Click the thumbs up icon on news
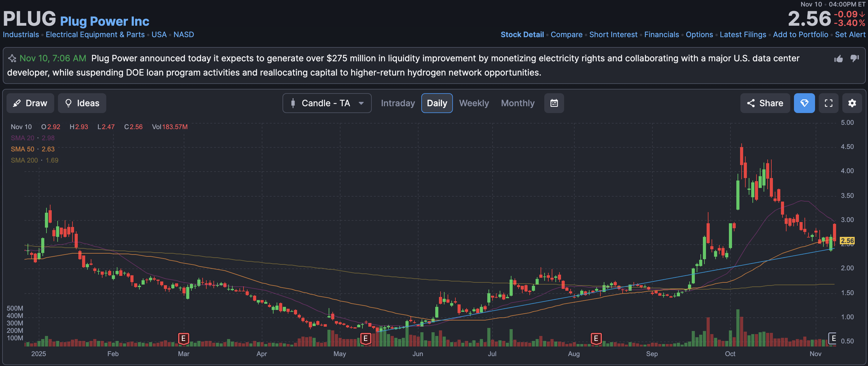 pos(838,59)
